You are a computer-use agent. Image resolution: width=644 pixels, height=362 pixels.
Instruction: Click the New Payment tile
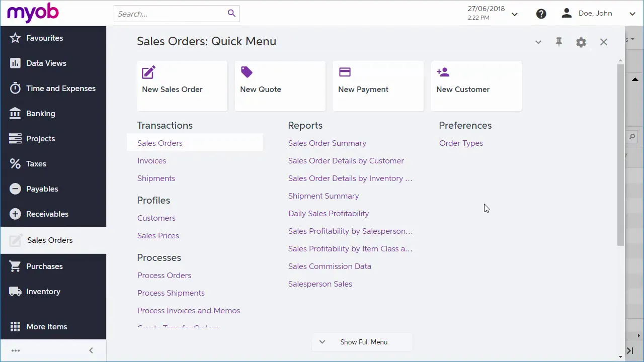click(378, 86)
